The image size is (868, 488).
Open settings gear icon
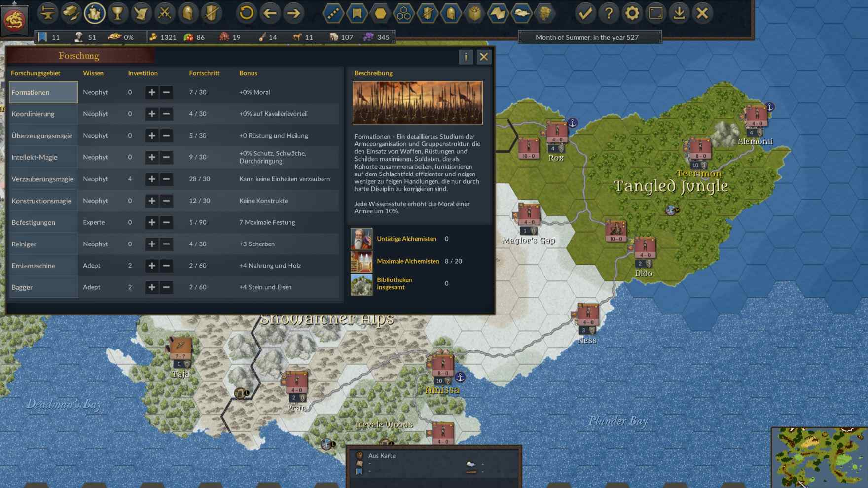[x=632, y=13]
